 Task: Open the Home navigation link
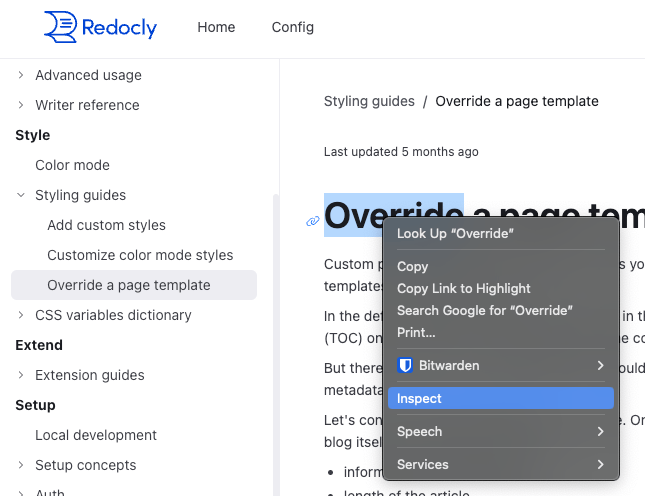(x=216, y=27)
